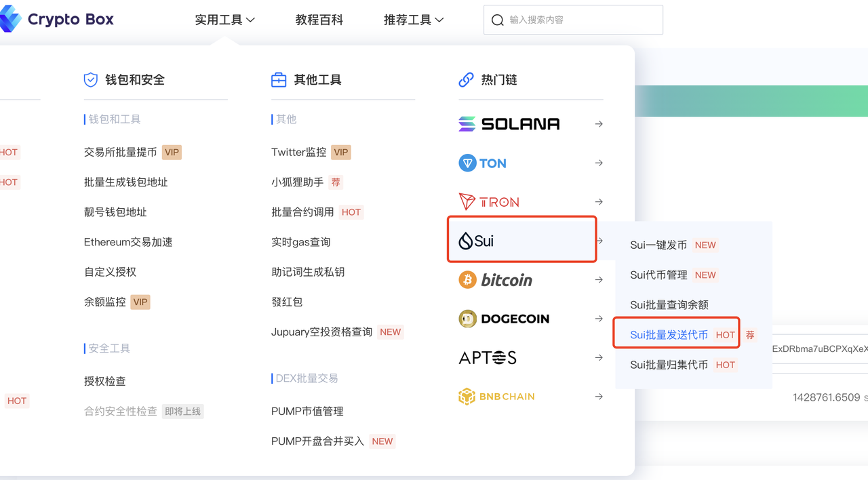
Task: Open Jupuary空投资格查询 tool
Action: [322, 332]
